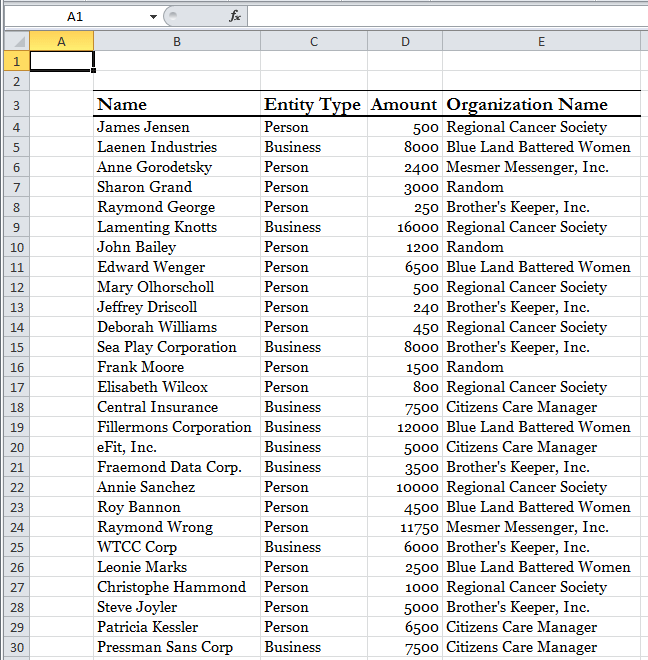Viewport: 648px width, 660px height.
Task: Click the Organization Name header cell
Action: (541, 104)
